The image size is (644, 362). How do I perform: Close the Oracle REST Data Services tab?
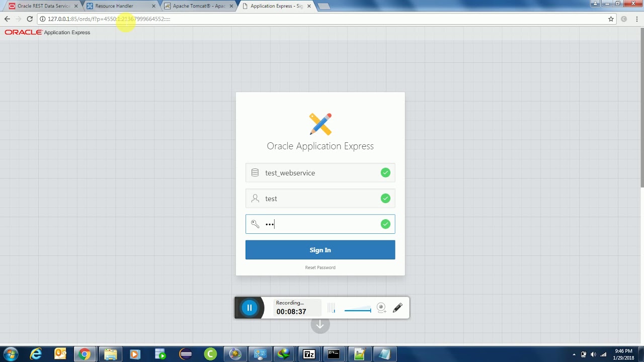tap(76, 6)
